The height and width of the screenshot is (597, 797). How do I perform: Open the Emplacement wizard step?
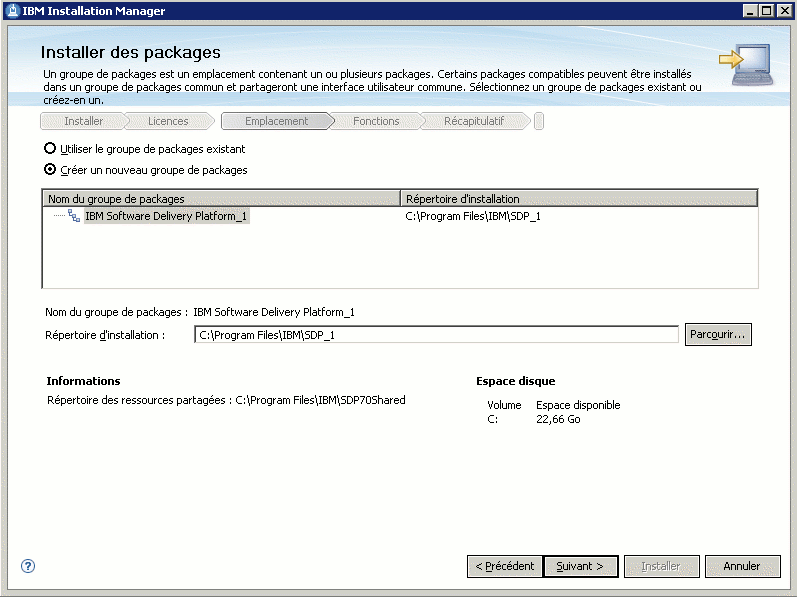pyautogui.click(x=277, y=121)
